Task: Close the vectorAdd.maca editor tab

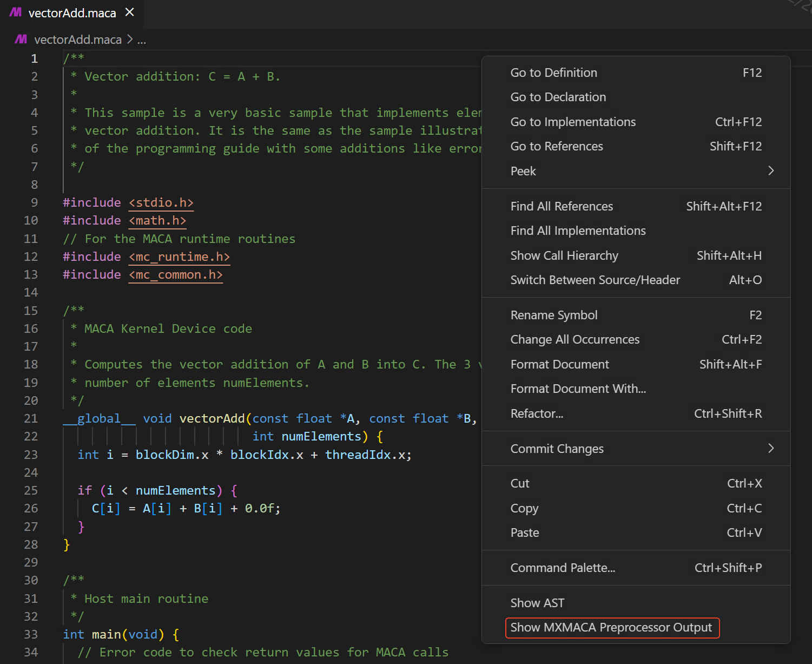Action: pos(130,12)
